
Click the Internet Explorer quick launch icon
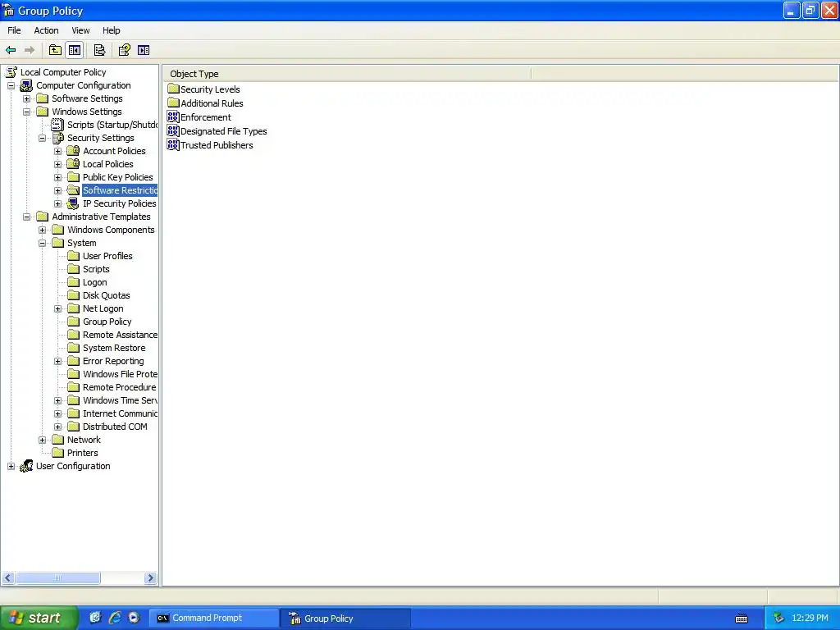point(115,618)
